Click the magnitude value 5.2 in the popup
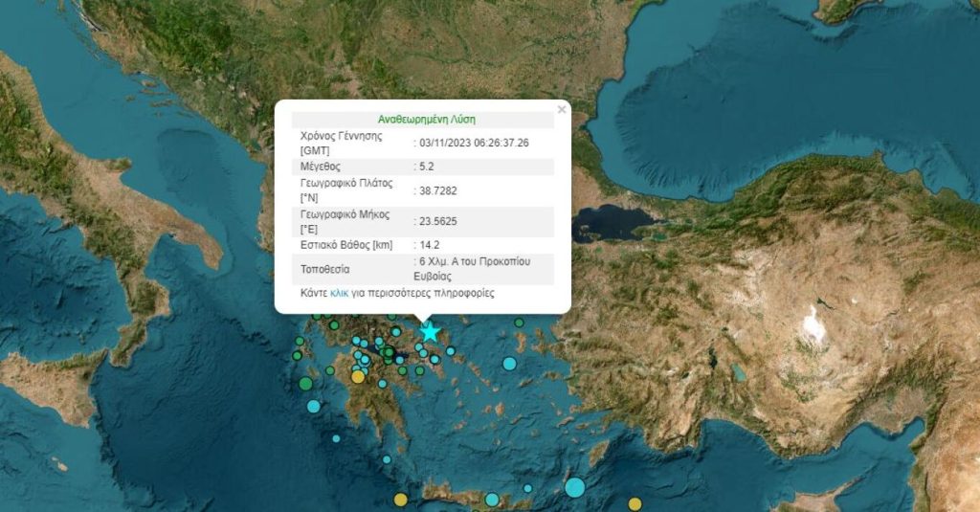980x512 pixels. pyautogui.click(x=425, y=167)
